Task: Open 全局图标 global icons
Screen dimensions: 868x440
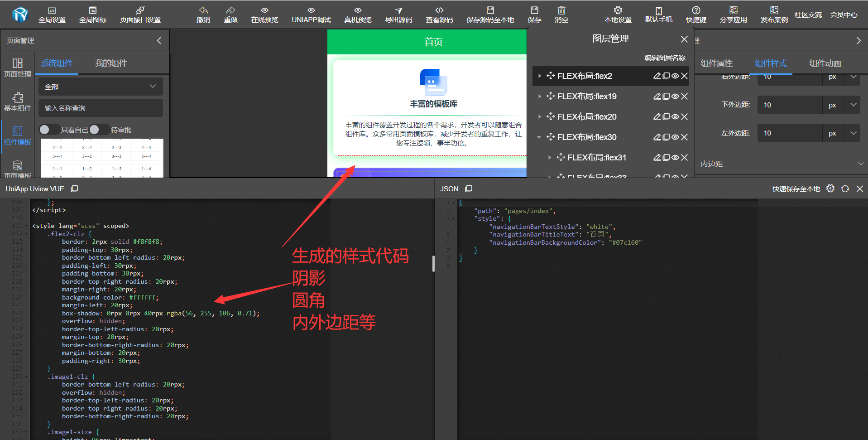Action: 93,15
